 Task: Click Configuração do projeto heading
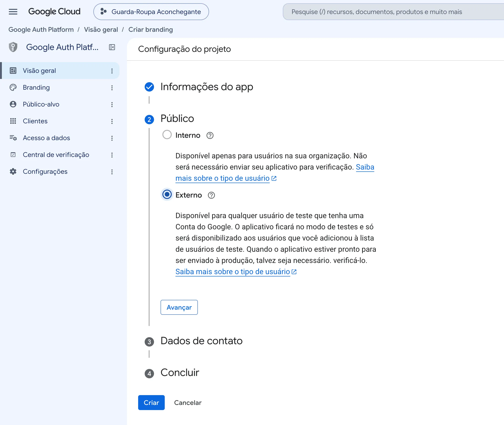pos(184,49)
